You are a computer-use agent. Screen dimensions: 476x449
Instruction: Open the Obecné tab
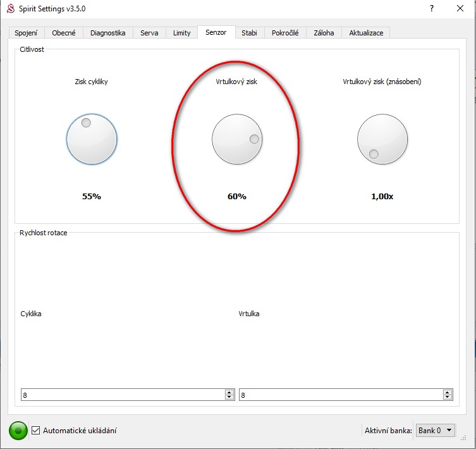point(64,33)
